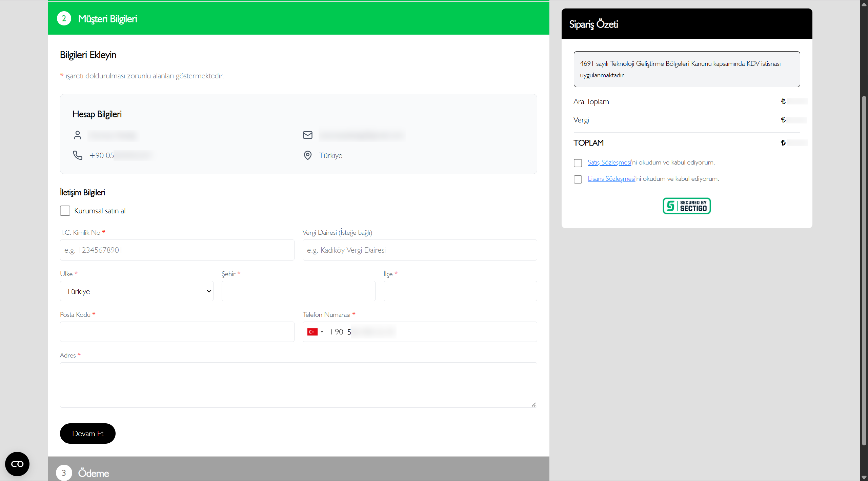Open the phone country code selector arrow
This screenshot has width=868, height=481.
322,332
